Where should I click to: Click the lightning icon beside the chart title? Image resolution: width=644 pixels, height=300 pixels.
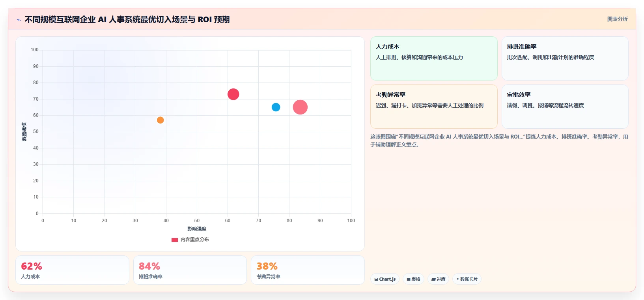coord(19,20)
